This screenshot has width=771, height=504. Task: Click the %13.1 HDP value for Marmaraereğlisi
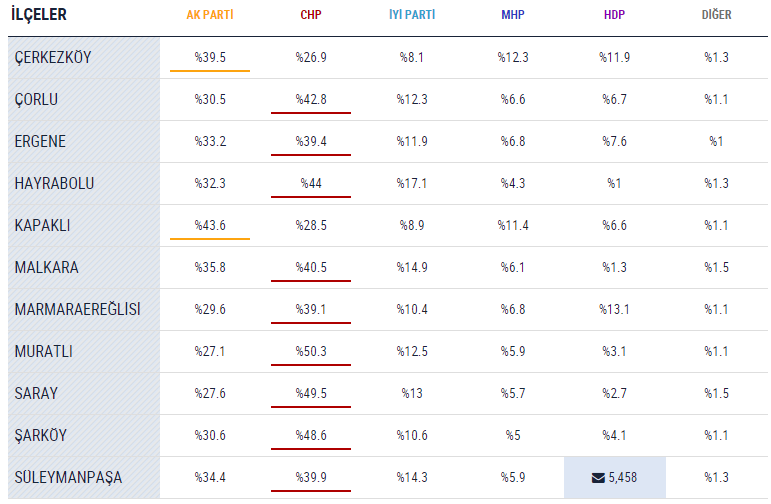click(x=615, y=310)
